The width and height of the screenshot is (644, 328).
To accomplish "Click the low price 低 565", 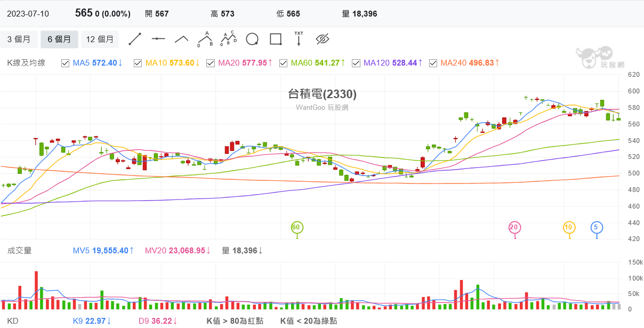I will pyautogui.click(x=288, y=14).
